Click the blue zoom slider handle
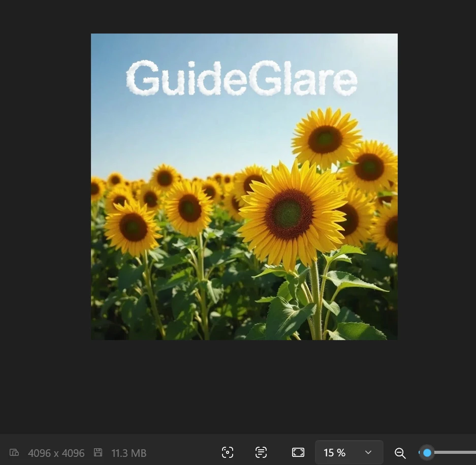The height and width of the screenshot is (465, 476). click(427, 452)
